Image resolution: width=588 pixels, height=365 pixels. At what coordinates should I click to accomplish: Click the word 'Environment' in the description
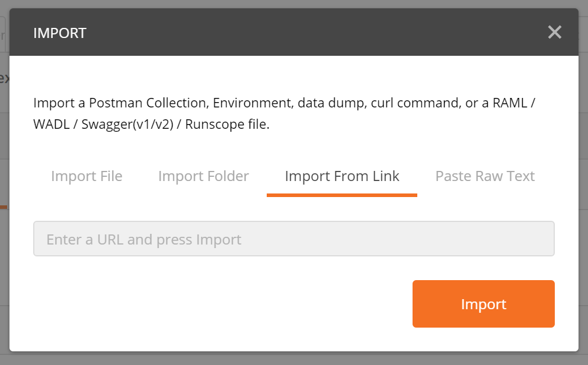(252, 103)
